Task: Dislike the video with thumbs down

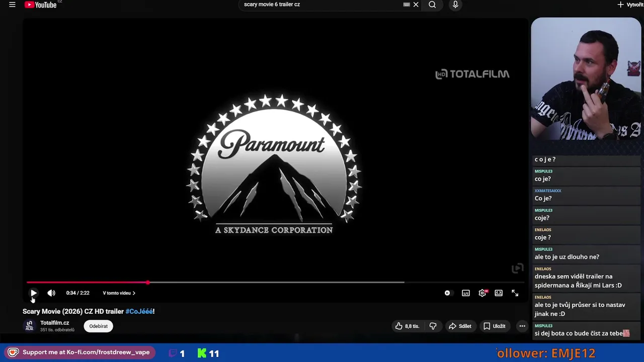Action: coord(433,326)
